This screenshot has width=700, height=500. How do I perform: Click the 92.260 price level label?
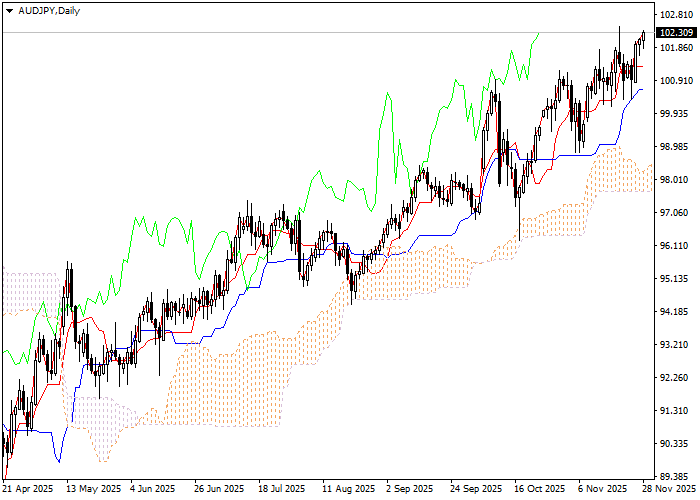(676, 378)
